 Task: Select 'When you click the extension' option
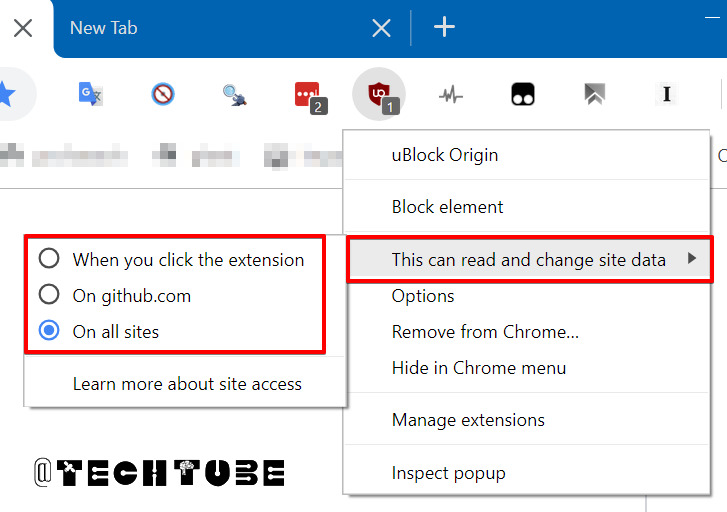49,260
